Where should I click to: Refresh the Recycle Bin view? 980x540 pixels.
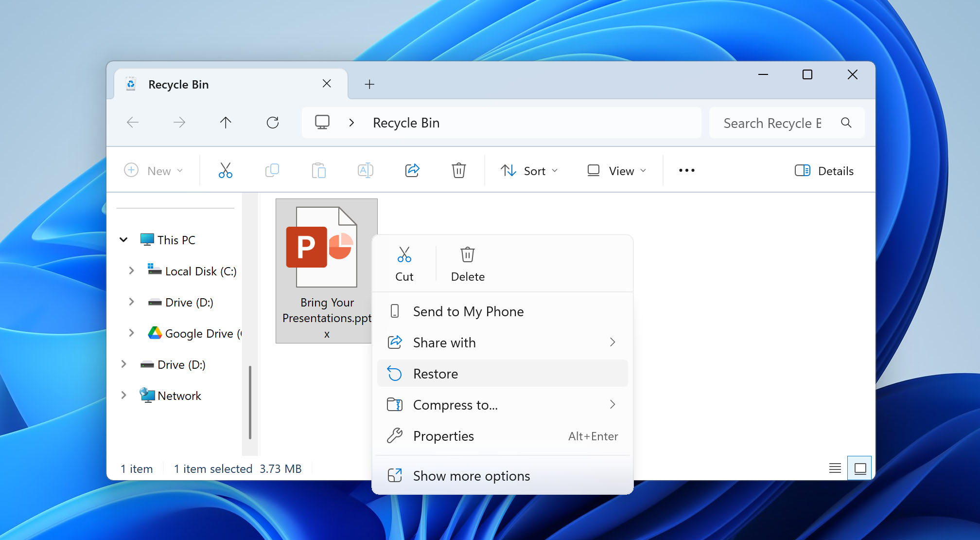click(273, 123)
